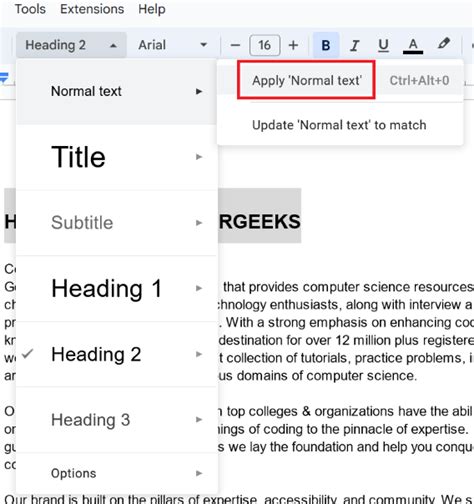Open the highlight color pen tool
Screen dimensions: 474x504
444,44
